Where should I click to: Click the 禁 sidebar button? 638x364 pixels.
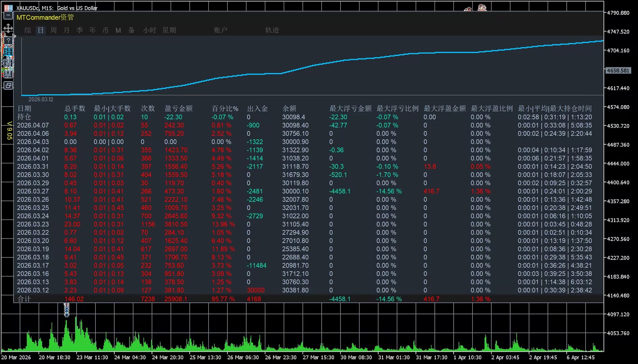pos(8,74)
